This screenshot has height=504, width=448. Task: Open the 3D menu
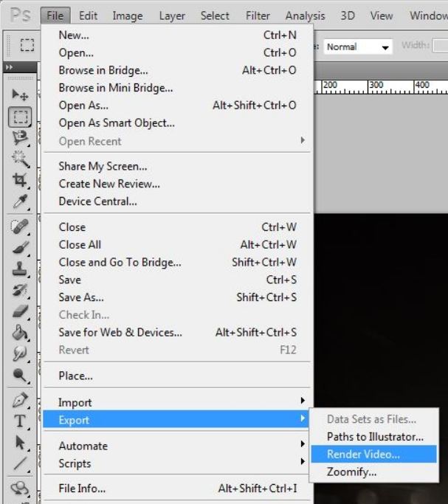click(348, 15)
